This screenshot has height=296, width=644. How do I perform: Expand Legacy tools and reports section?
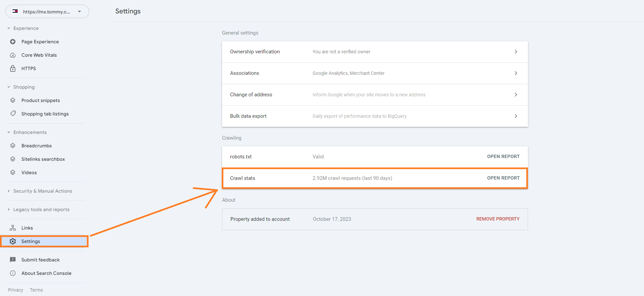(x=9, y=209)
